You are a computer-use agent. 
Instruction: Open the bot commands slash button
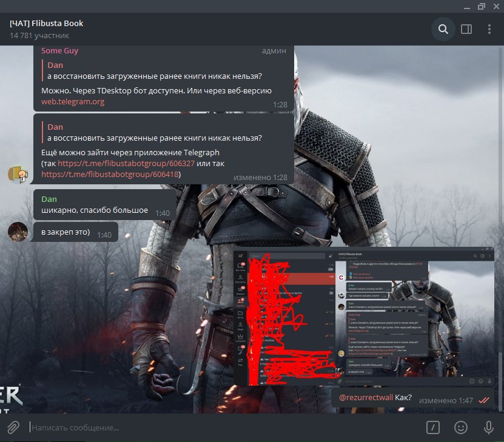point(432,427)
